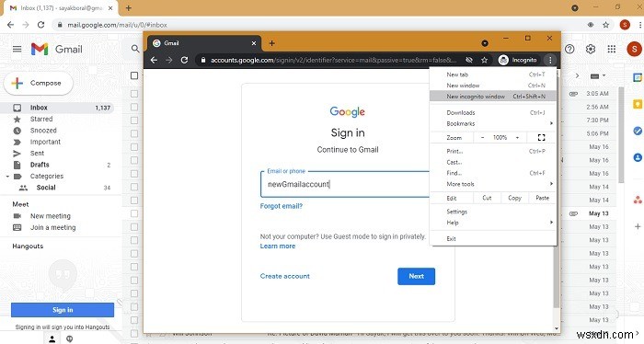The width and height of the screenshot is (644, 344).
Task: Open Gmail main menu hamburger icon
Action: pos(17,50)
